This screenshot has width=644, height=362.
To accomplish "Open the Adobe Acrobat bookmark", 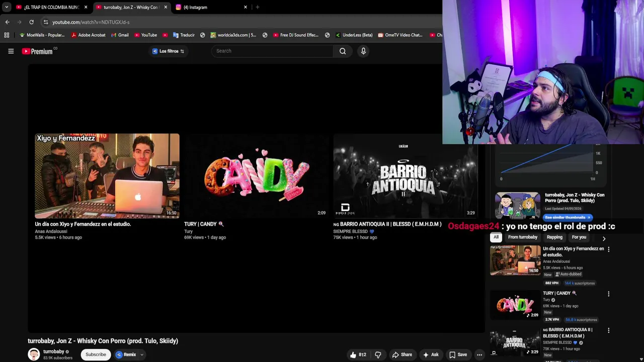I will point(89,35).
